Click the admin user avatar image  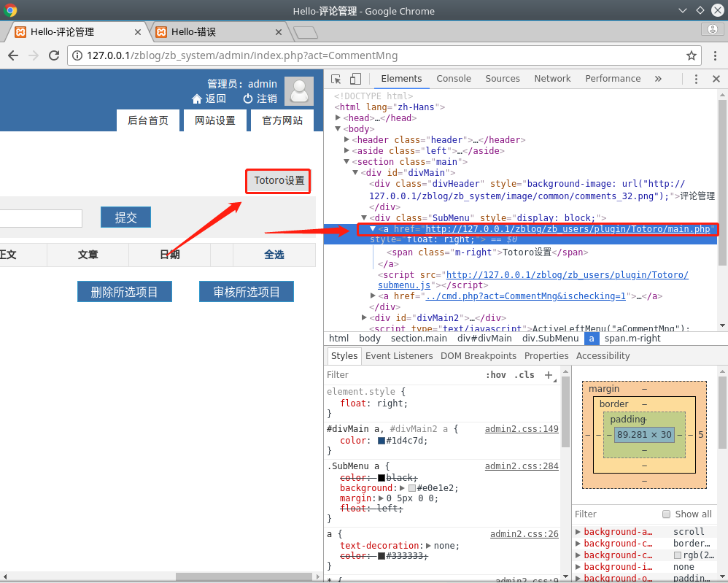click(x=299, y=91)
